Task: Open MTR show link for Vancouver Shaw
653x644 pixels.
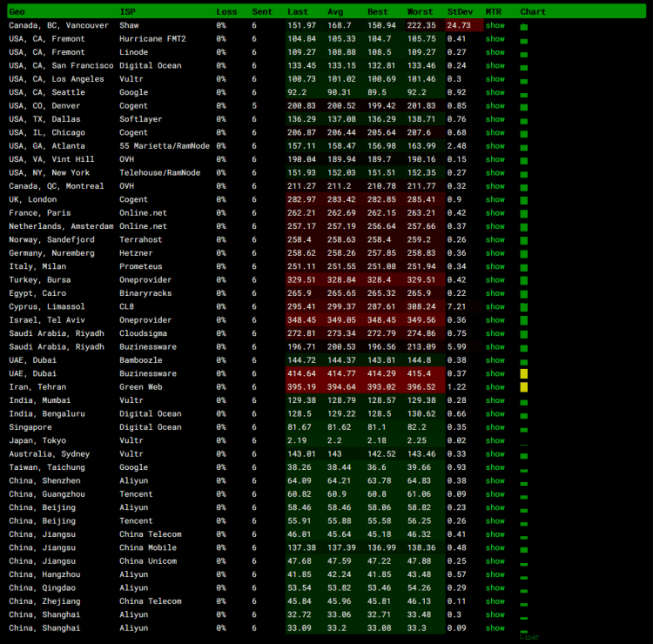Action: (x=495, y=25)
